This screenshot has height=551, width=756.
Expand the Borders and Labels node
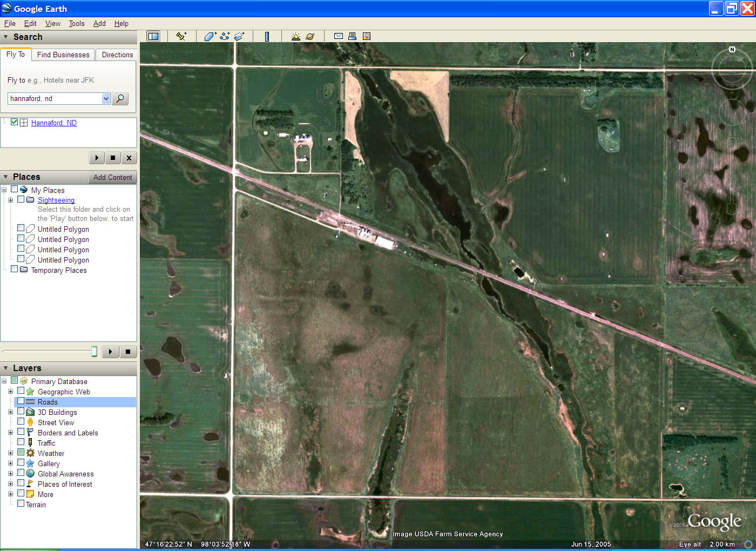coord(10,433)
